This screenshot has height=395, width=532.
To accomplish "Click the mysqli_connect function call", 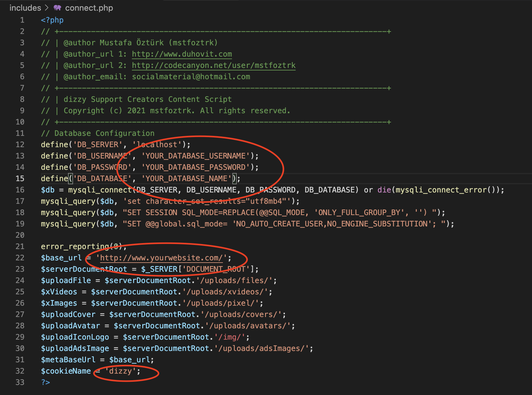I will pos(100,190).
